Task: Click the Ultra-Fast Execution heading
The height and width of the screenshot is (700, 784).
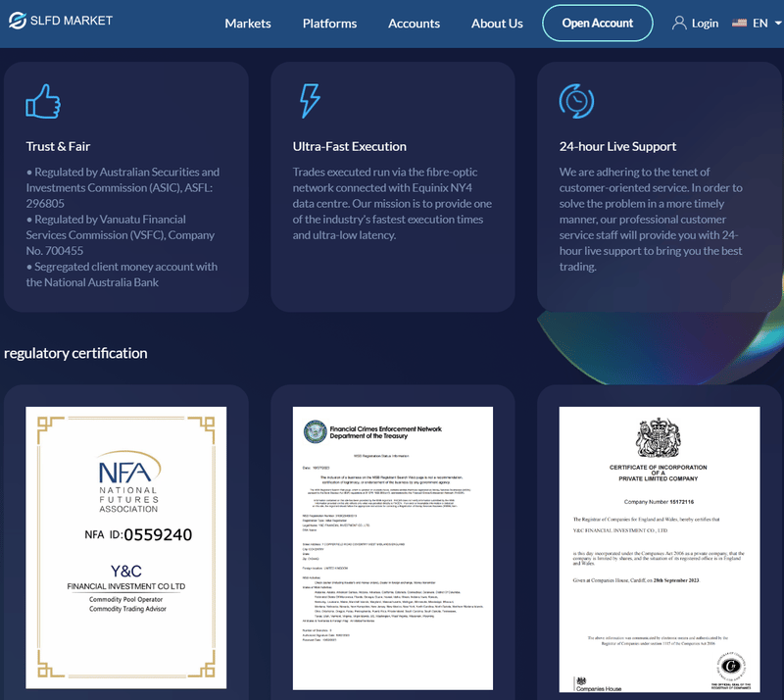Action: [350, 147]
